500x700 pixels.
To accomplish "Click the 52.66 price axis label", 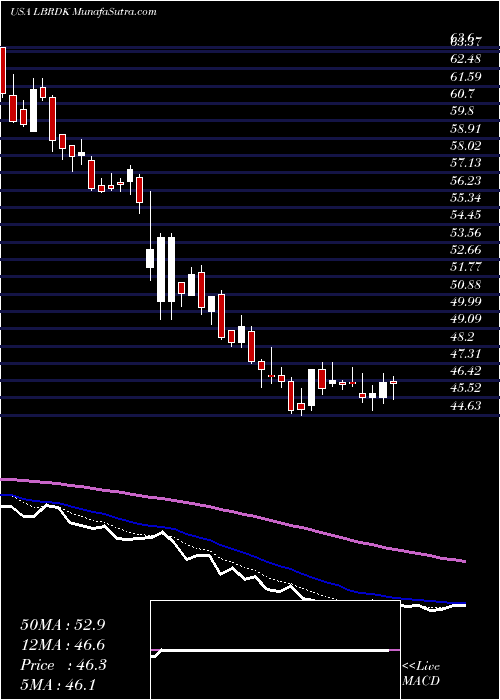I will point(465,250).
